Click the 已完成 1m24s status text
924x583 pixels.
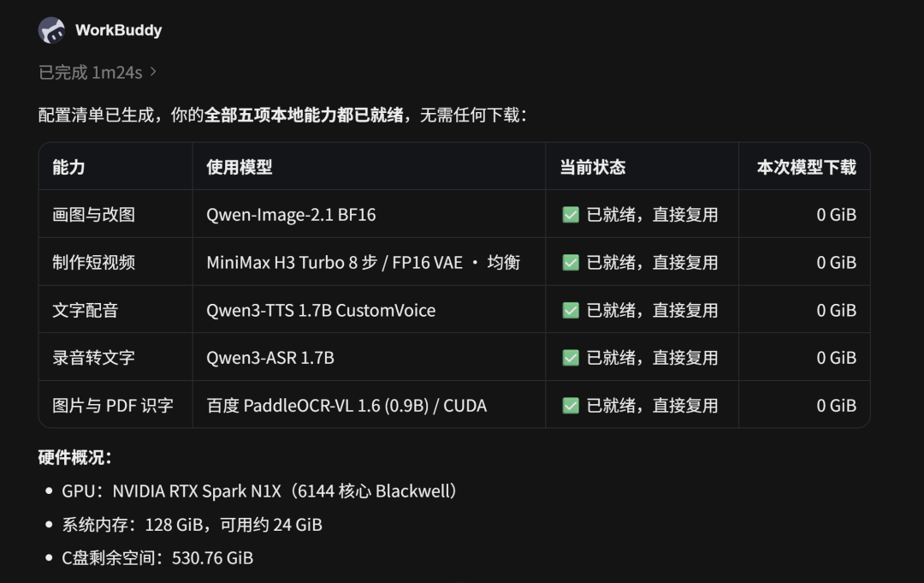90,73
